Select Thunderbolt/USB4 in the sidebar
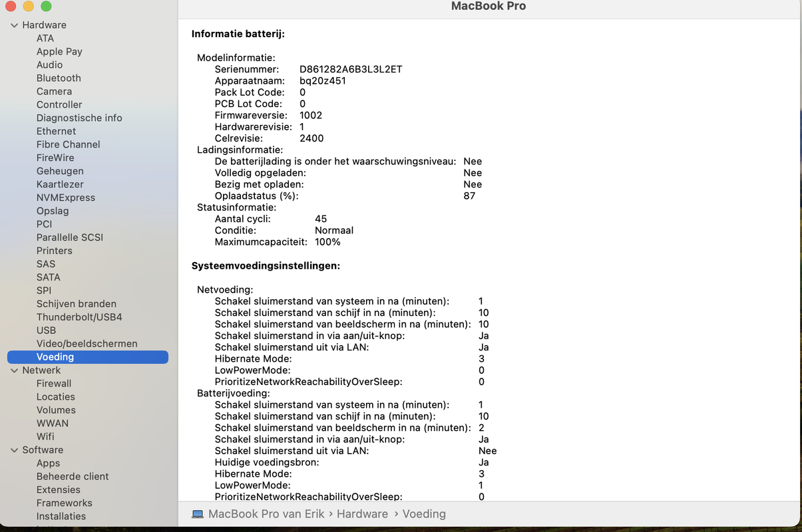 [x=79, y=317]
